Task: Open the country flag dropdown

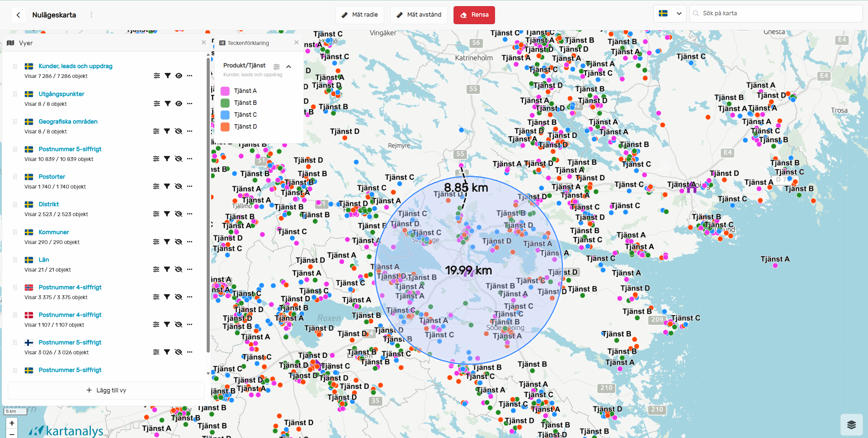Action: click(669, 14)
